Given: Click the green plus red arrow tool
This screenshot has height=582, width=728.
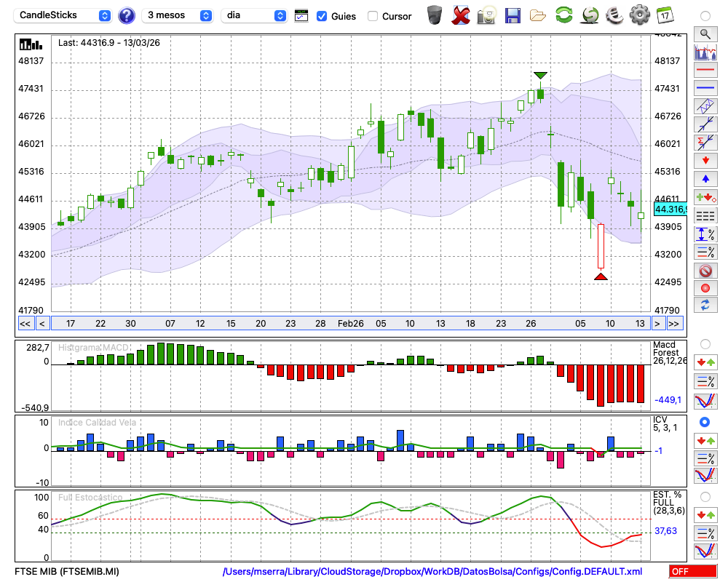Looking at the screenshot, I should coord(705,197).
